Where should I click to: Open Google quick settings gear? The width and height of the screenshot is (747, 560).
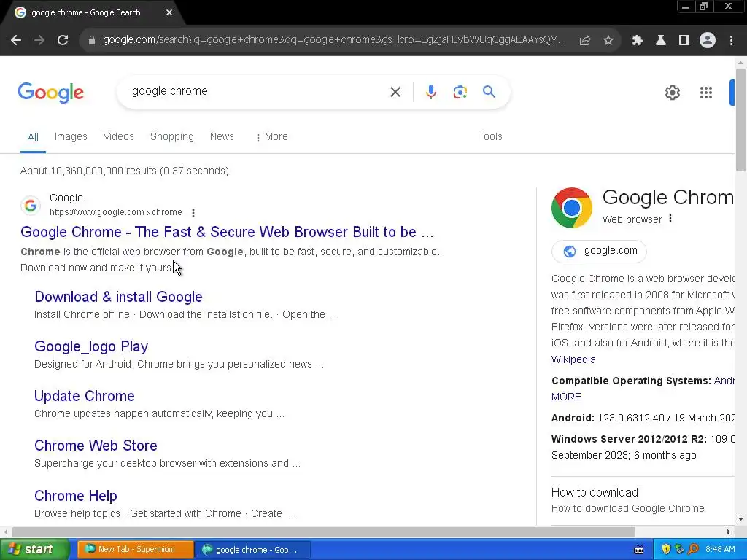pyautogui.click(x=672, y=93)
